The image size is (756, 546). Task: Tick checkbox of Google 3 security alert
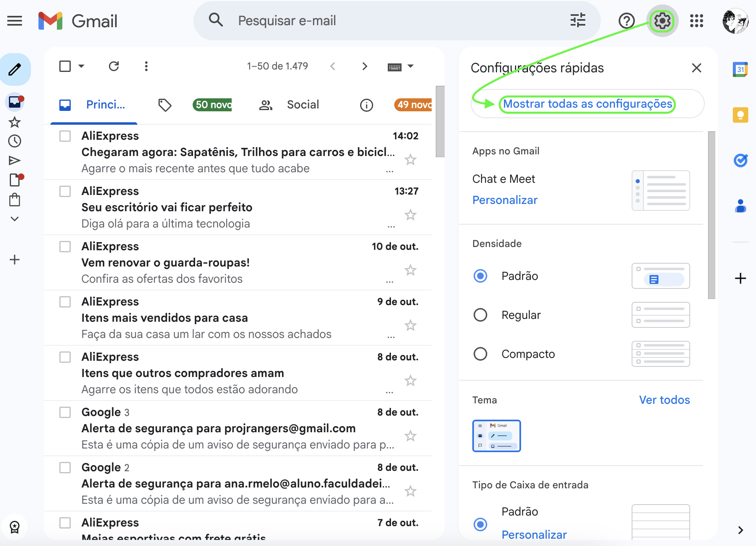(65, 412)
